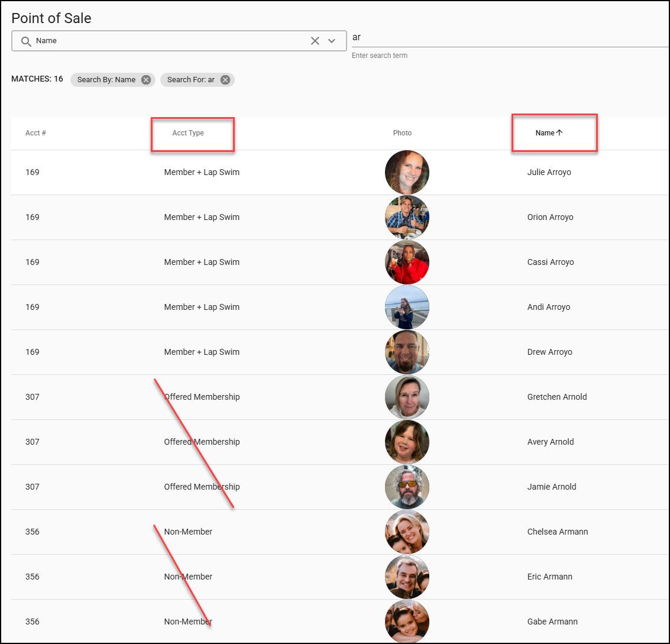Remove the 'Search For: ar' chip
The height and width of the screenshot is (644, 670).
click(225, 80)
